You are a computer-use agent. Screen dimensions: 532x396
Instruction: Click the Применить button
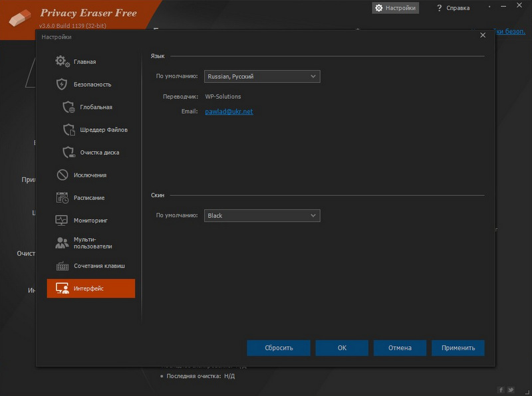(x=458, y=348)
